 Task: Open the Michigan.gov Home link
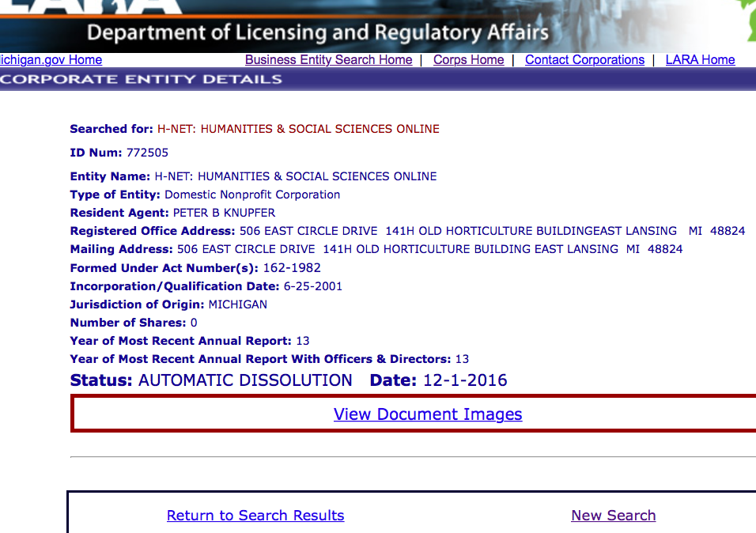click(51, 60)
